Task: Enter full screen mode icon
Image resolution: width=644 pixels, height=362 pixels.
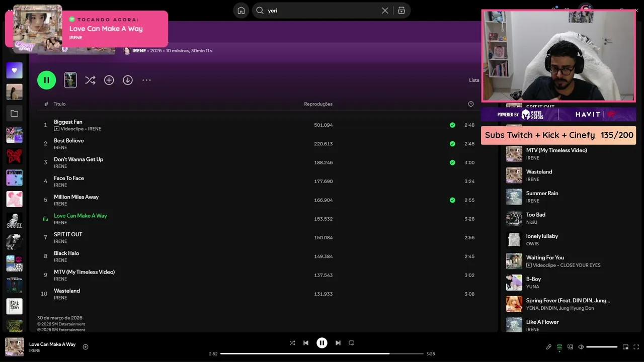Action: point(636,347)
